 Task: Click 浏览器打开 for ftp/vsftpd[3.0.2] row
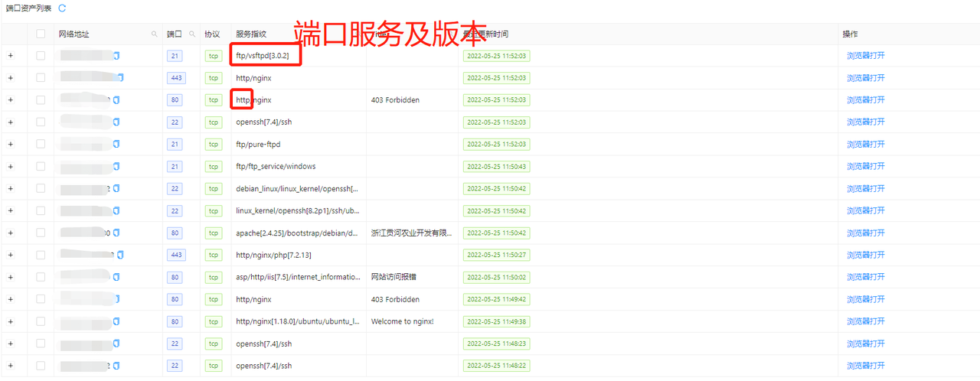pos(865,56)
